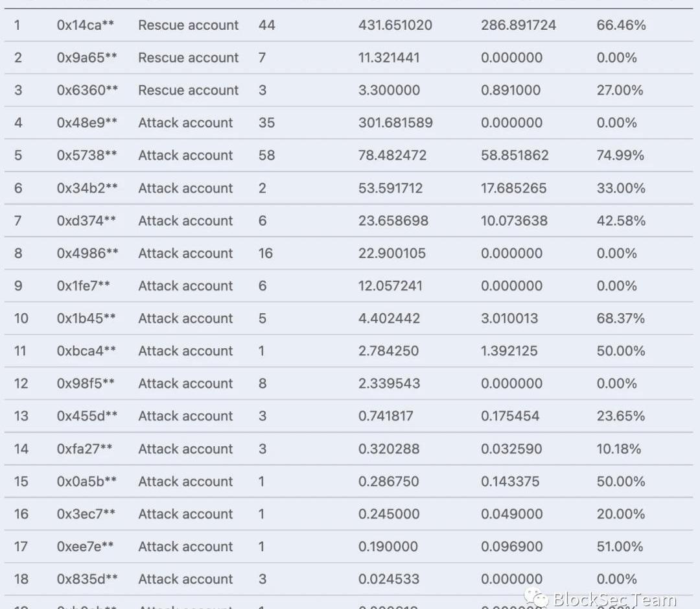The height and width of the screenshot is (609, 700).
Task: Select address 0x14ca** in row 1
Action: [x=86, y=25]
